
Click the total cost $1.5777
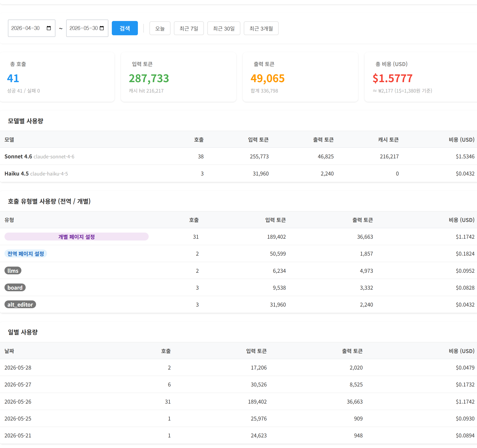392,78
